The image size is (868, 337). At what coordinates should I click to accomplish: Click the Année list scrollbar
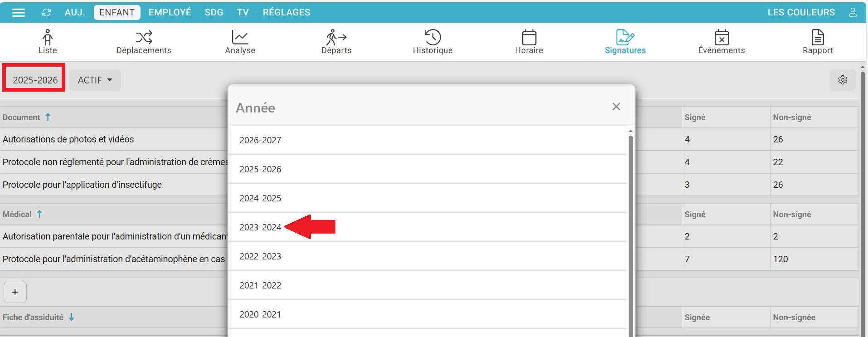(630, 227)
